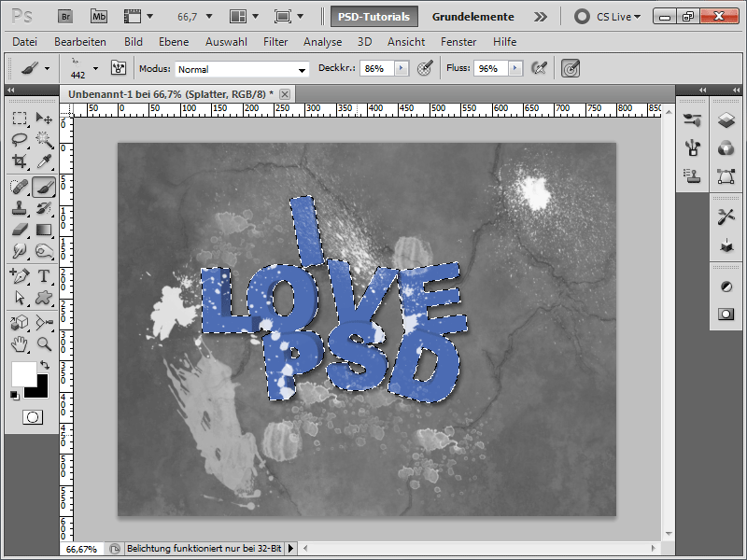Open the Layers panel icon
This screenshot has height=560, width=747.
click(726, 120)
